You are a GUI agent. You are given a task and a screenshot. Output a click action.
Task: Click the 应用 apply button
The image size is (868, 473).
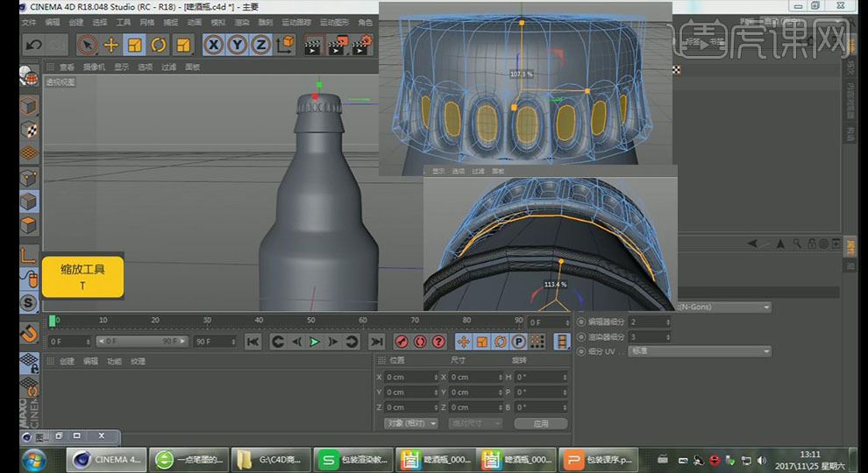pos(541,423)
